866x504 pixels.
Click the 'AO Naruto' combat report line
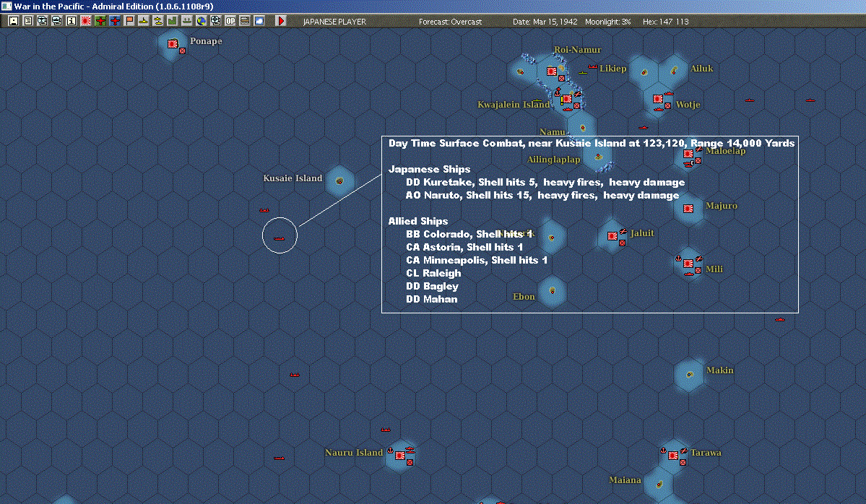coord(542,196)
